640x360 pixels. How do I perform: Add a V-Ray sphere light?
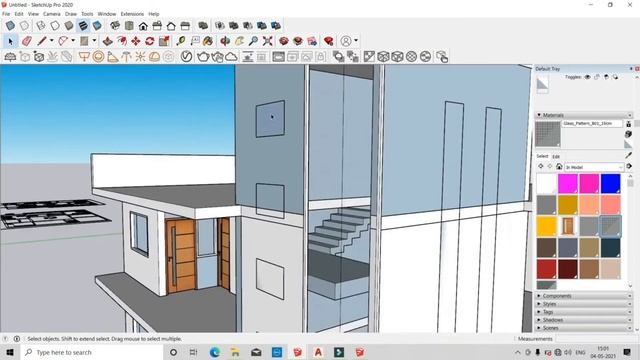98,56
